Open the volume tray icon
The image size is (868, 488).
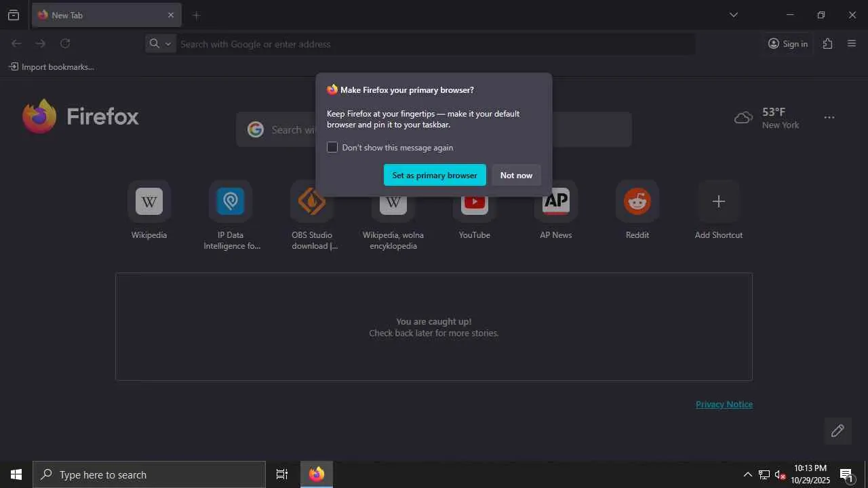pos(781,474)
